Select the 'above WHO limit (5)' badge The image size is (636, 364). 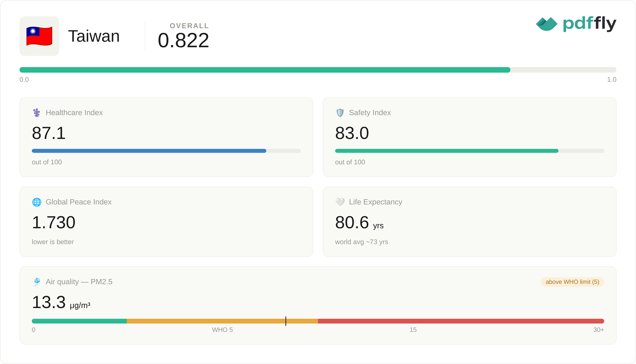[x=572, y=282]
